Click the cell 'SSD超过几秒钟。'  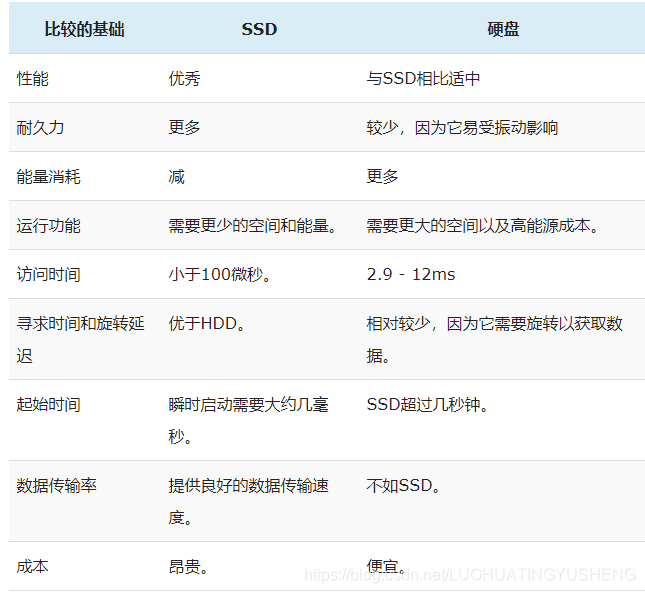tap(427, 404)
